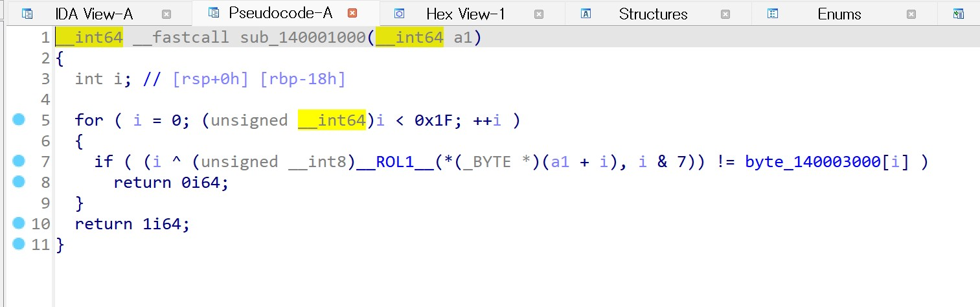Screen dimensions: 980x307
Task: Switch to the IDA View-A tab
Action: 95,14
